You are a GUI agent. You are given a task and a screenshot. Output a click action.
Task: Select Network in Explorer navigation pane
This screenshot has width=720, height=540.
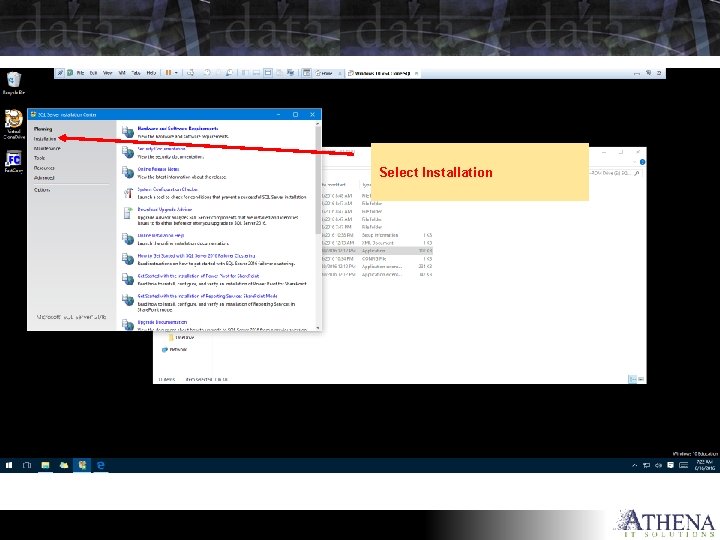174,349
